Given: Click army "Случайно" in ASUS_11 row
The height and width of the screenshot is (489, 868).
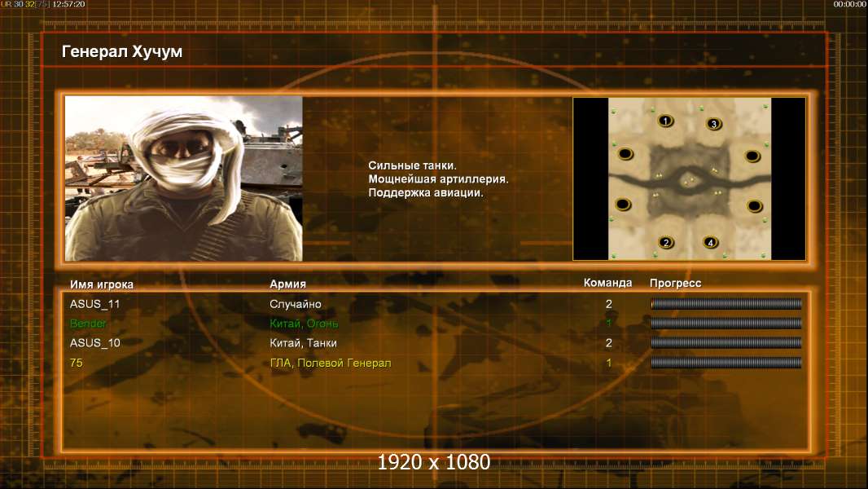Looking at the screenshot, I should pyautogui.click(x=295, y=304).
